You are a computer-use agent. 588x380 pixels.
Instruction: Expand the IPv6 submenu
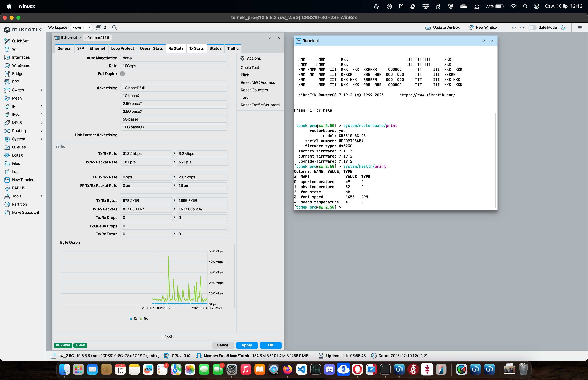click(x=42, y=114)
